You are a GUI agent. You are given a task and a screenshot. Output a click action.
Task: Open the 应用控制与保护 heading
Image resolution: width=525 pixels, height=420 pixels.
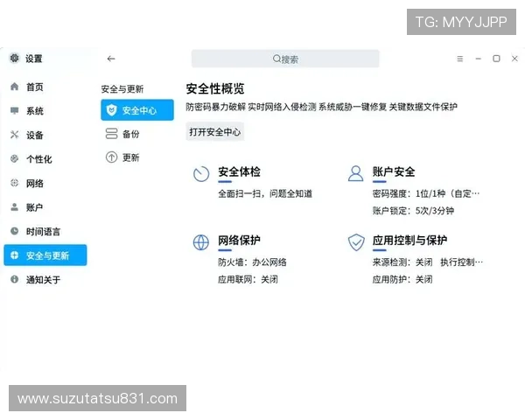[x=409, y=240]
